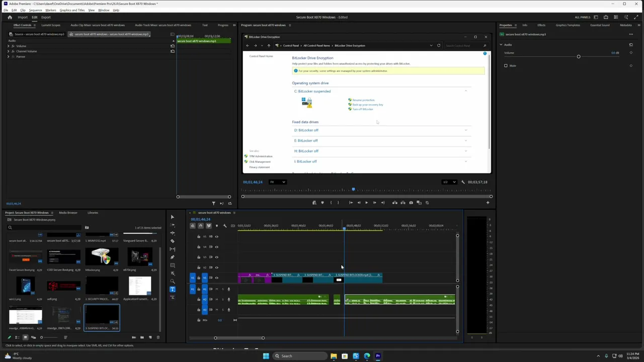Toggle V5 track output eye
Viewport: 644px width, 362px height.
pos(217,236)
